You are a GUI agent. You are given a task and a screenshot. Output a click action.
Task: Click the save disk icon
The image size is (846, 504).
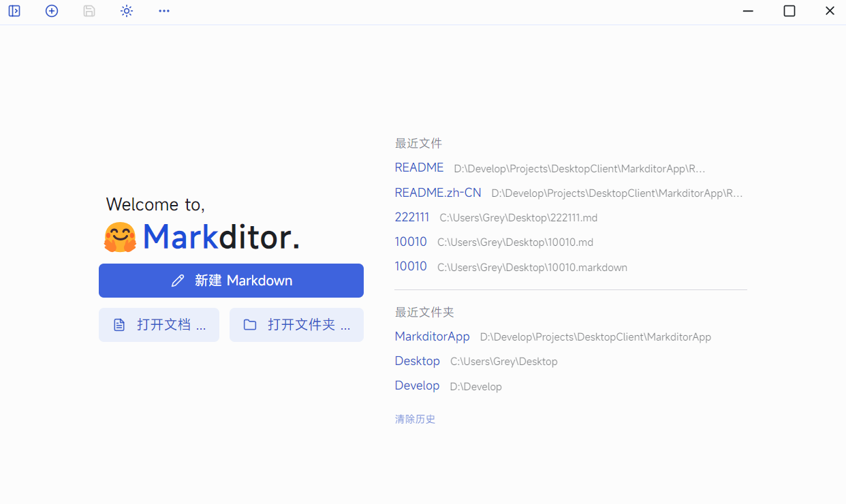click(x=89, y=11)
